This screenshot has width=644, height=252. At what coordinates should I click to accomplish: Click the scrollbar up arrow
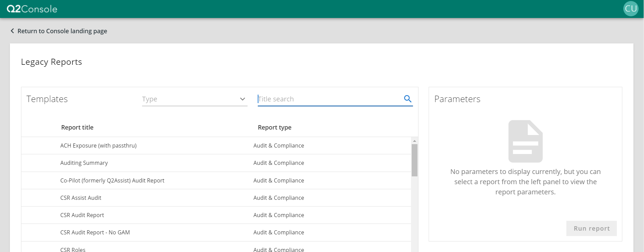click(414, 141)
